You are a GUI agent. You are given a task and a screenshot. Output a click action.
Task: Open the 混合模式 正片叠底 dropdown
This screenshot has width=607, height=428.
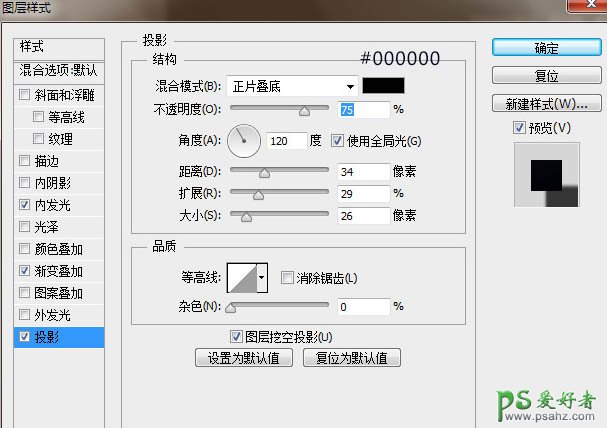click(x=292, y=86)
